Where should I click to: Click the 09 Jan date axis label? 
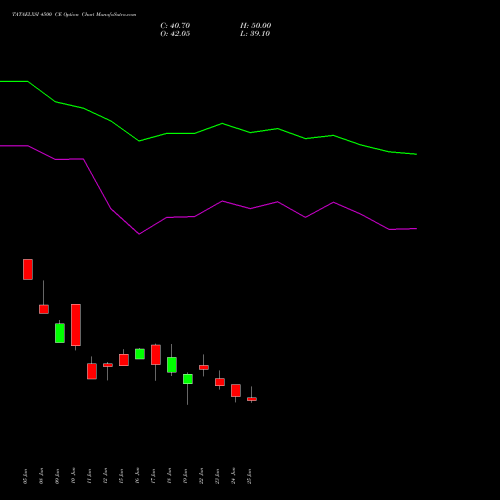tap(58, 476)
